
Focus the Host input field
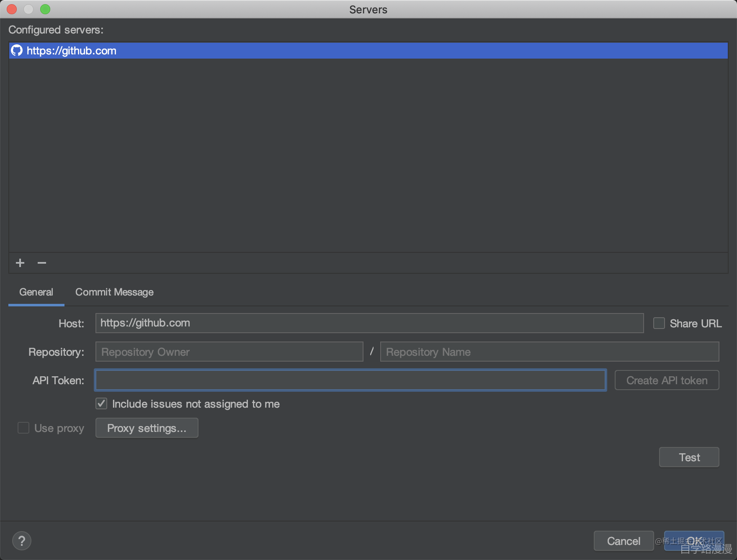tap(369, 323)
